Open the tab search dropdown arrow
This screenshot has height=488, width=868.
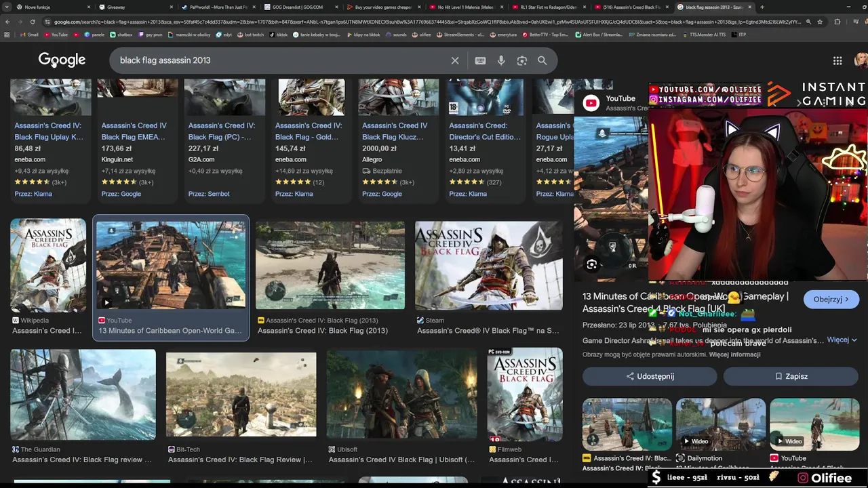(7, 7)
